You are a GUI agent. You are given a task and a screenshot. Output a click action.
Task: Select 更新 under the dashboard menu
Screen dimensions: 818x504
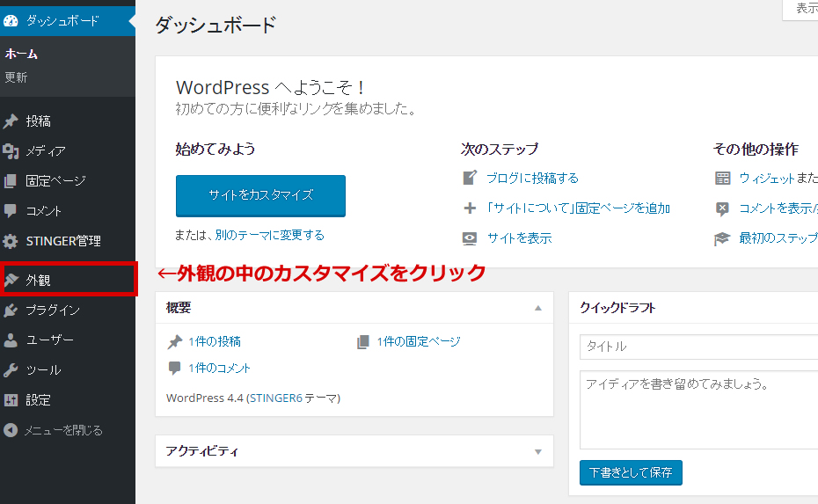point(16,77)
